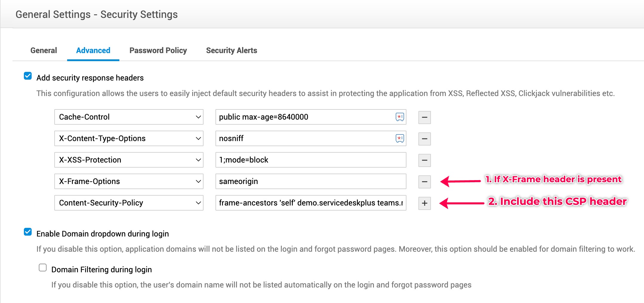Click the sameorigin value input field
The image size is (644, 303).
coord(310,181)
